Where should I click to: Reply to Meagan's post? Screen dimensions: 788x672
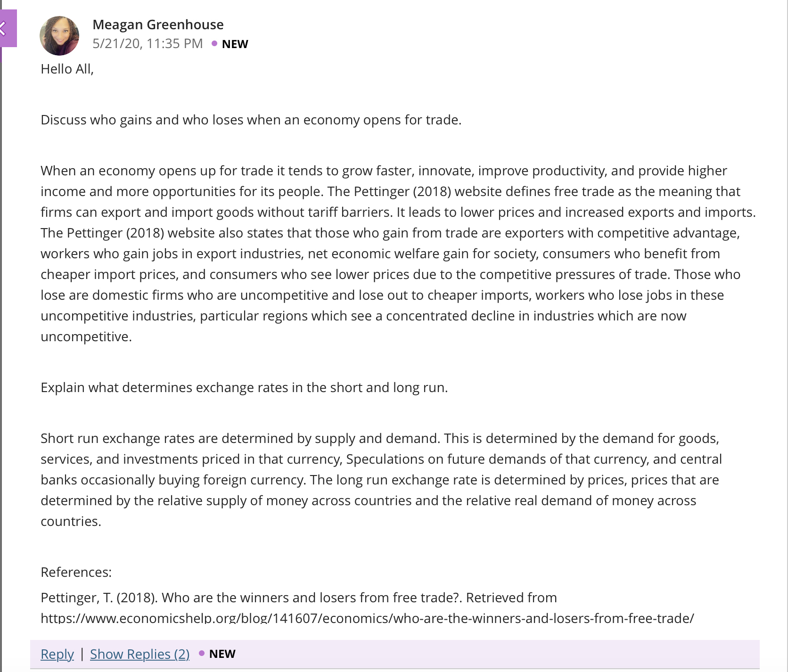click(x=57, y=654)
